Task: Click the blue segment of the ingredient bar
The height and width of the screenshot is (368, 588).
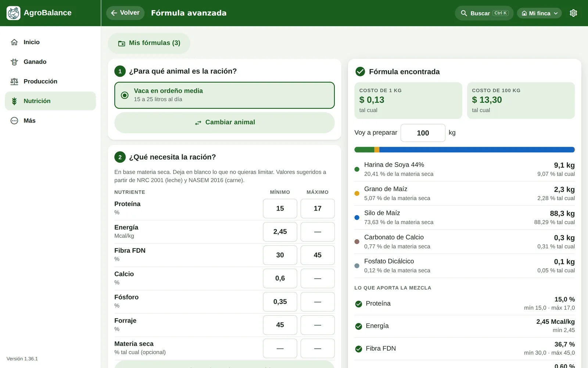Action: coord(477,150)
